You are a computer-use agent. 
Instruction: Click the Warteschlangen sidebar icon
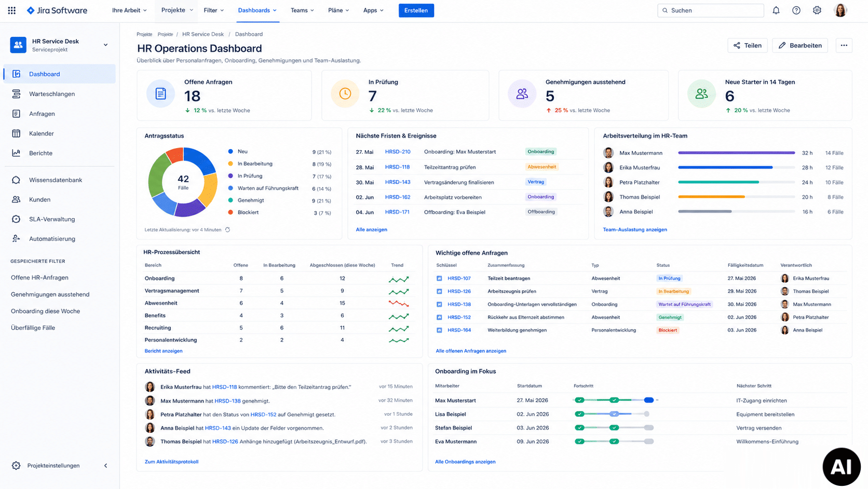tap(16, 94)
